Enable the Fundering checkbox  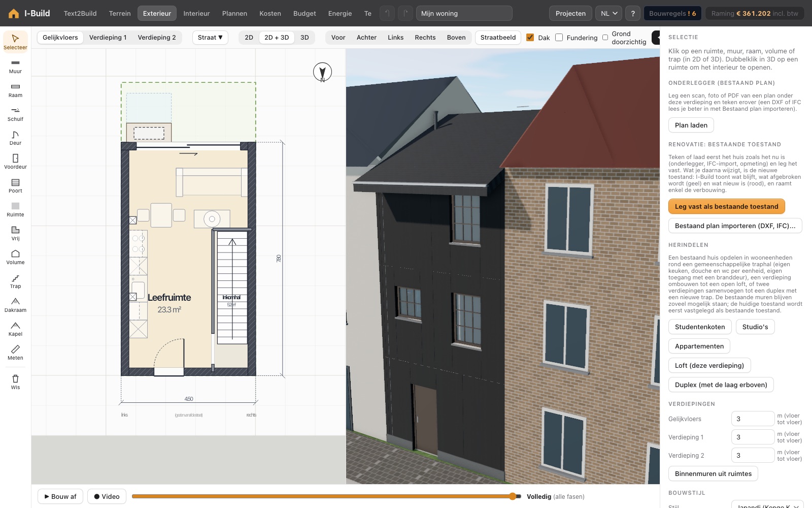[x=559, y=37]
